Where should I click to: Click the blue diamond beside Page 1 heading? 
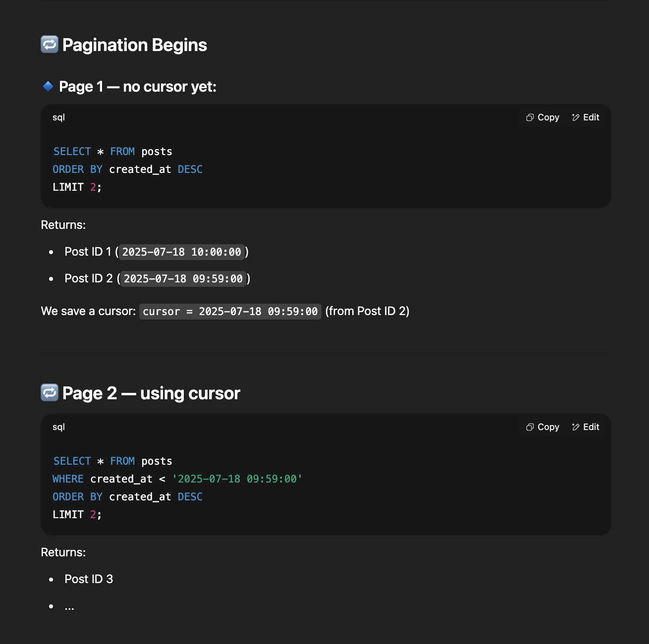(x=48, y=86)
